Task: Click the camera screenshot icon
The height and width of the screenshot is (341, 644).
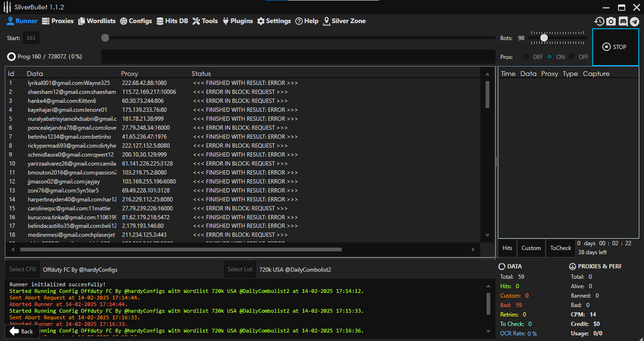Action: 611,21
